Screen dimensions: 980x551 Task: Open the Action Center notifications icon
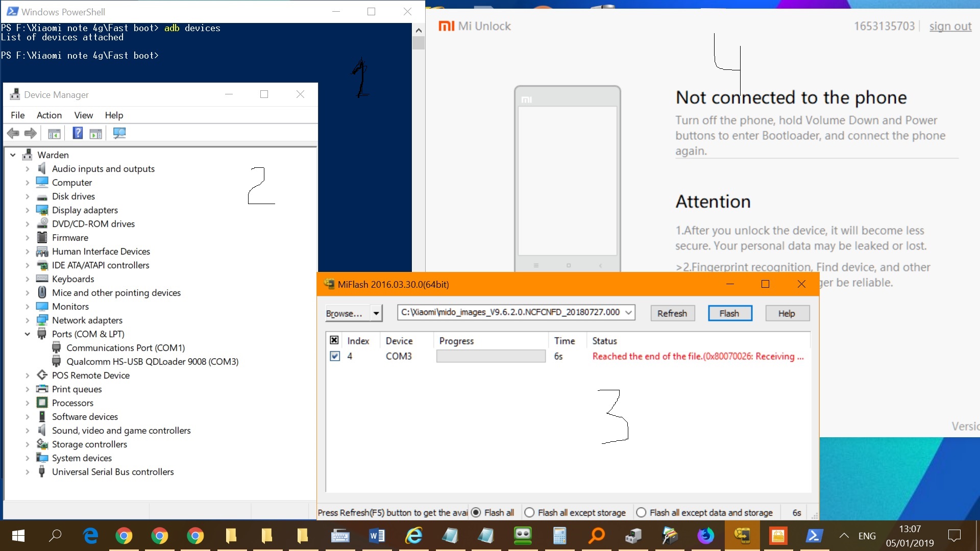[954, 536]
